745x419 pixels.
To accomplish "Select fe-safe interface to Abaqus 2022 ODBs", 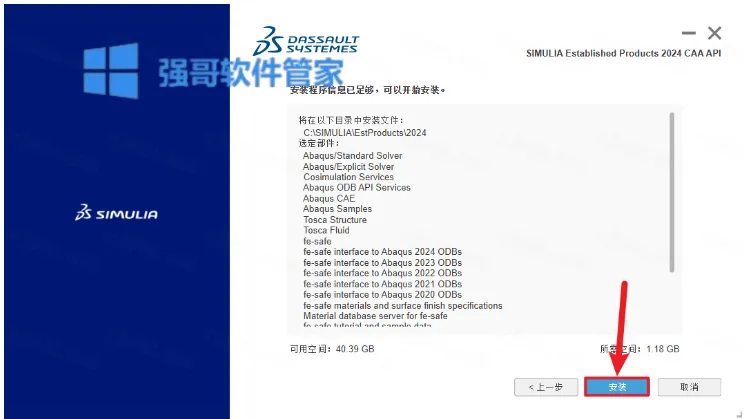I will click(382, 273).
